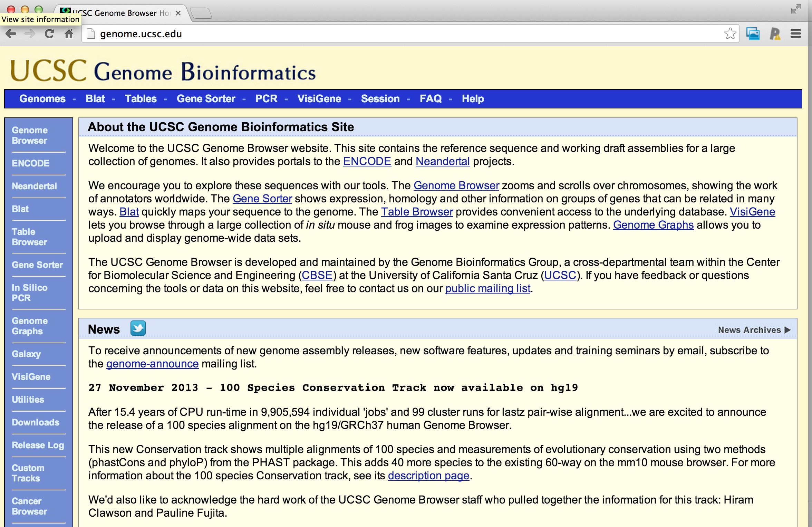The height and width of the screenshot is (527, 812).
Task: Open Genome Browser in the left sidebar
Action: point(30,135)
